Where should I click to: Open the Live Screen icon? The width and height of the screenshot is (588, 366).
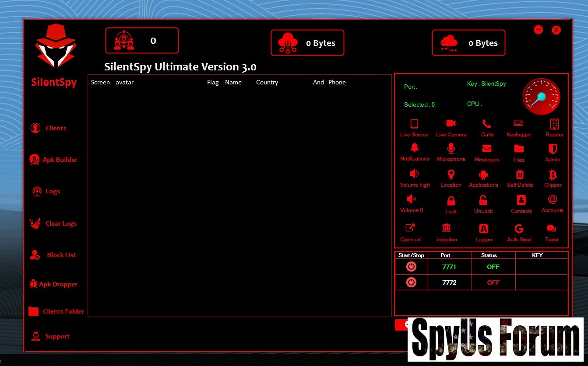pos(414,124)
